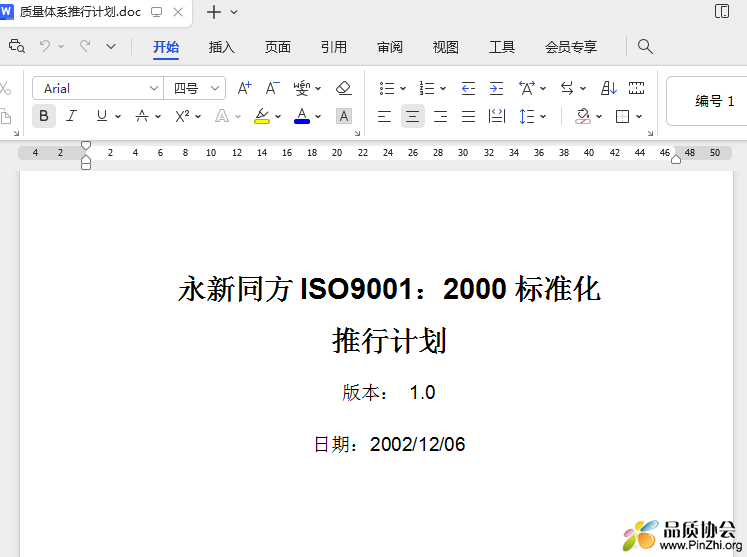This screenshot has width=747, height=557.
Task: Click the line spacing icon
Action: pos(526,116)
